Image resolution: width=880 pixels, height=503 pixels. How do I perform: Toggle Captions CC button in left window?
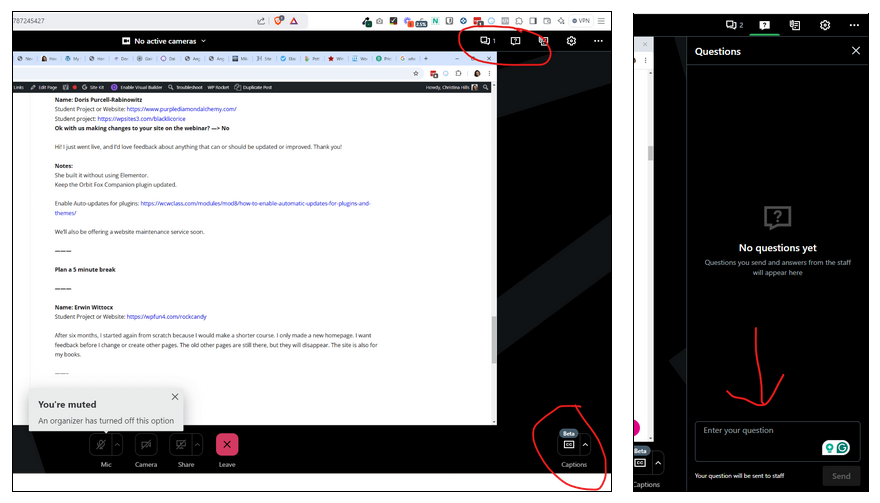coord(569,444)
